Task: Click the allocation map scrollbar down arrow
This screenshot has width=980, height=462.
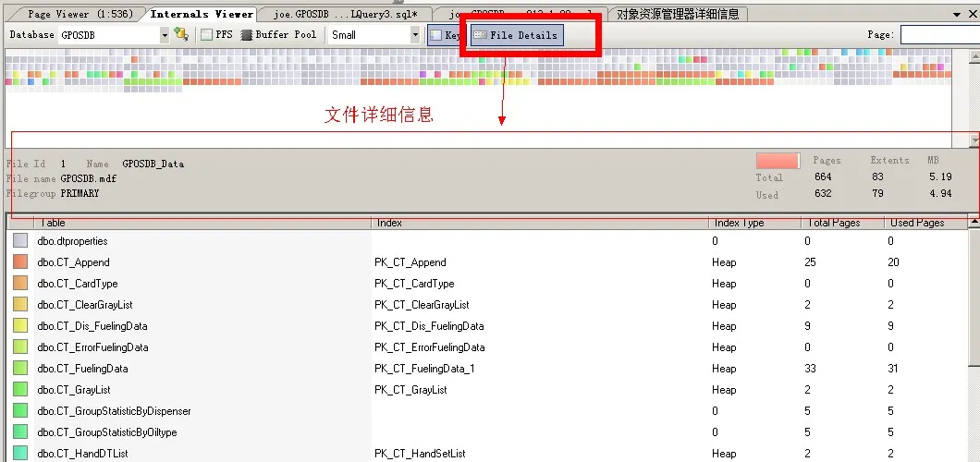Action: (974, 140)
